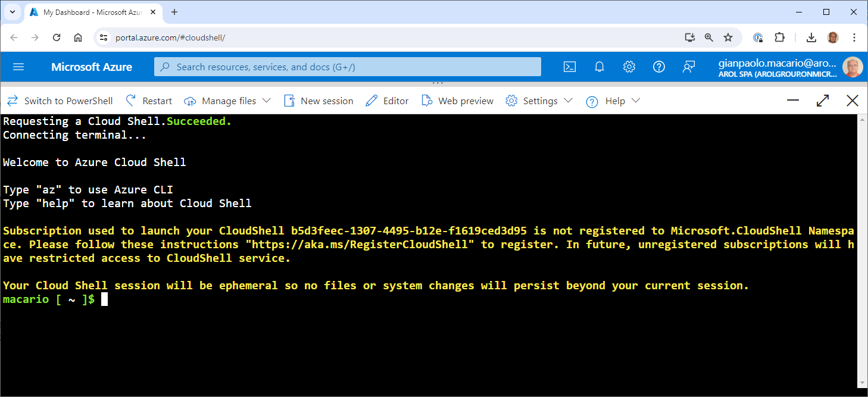868x397 pixels.
Task: Bookmark this page with the star icon
Action: pos(728,37)
